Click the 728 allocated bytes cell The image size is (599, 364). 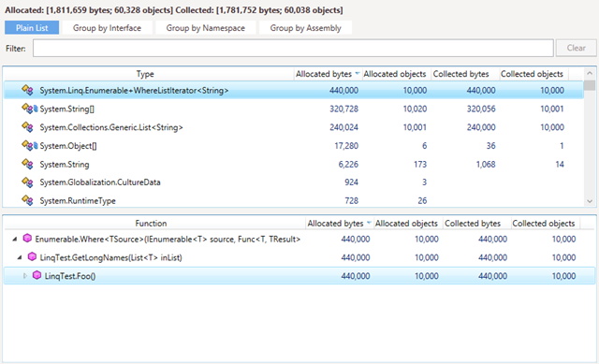pos(351,200)
